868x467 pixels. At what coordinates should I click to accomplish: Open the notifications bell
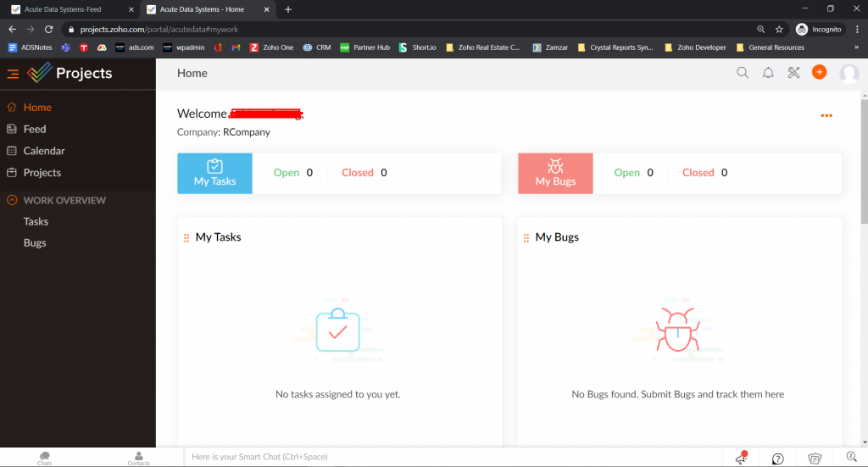pyautogui.click(x=768, y=73)
